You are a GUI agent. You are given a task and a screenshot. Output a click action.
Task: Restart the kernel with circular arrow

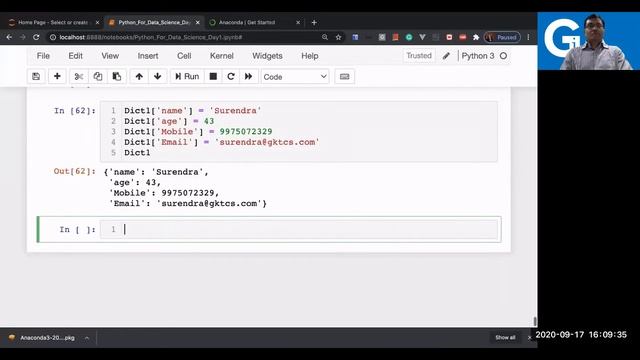(231, 76)
